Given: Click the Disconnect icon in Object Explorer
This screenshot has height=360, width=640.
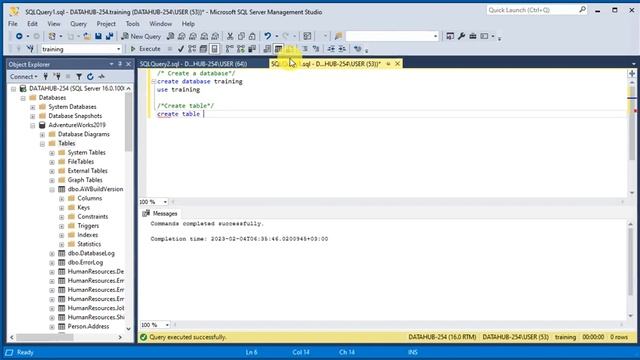Looking at the screenshot, I should coord(57,76).
